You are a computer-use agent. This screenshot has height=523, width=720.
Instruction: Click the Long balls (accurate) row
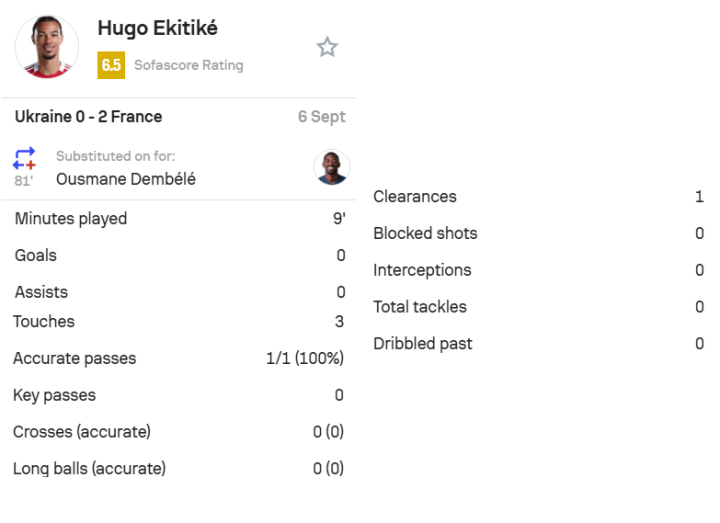coord(179,468)
